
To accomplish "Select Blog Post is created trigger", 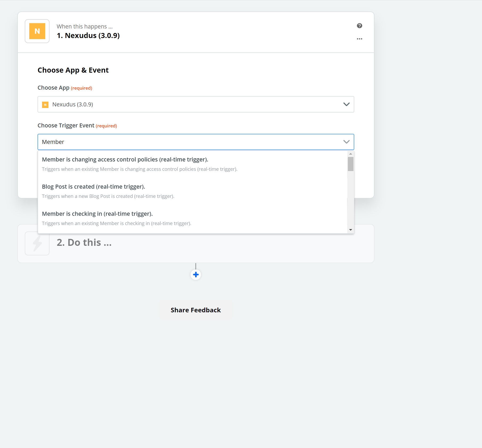I will coord(192,191).
